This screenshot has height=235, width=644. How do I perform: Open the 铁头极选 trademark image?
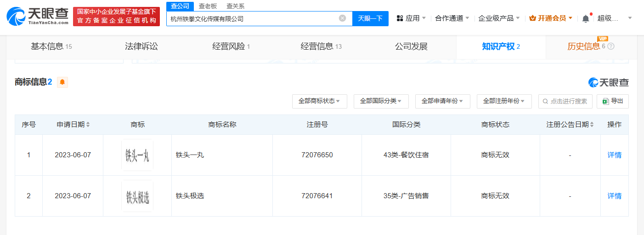point(137,196)
